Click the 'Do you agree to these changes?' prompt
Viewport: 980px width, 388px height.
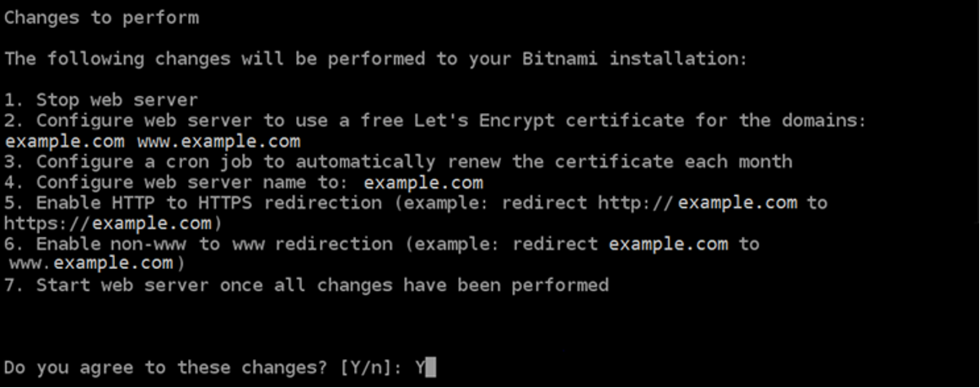pyautogui.click(x=165, y=368)
